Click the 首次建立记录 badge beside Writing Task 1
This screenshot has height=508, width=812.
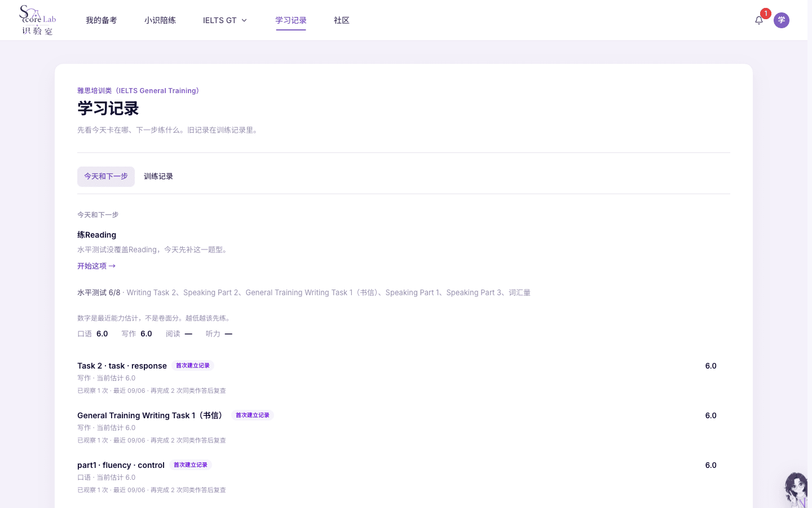[x=253, y=415]
